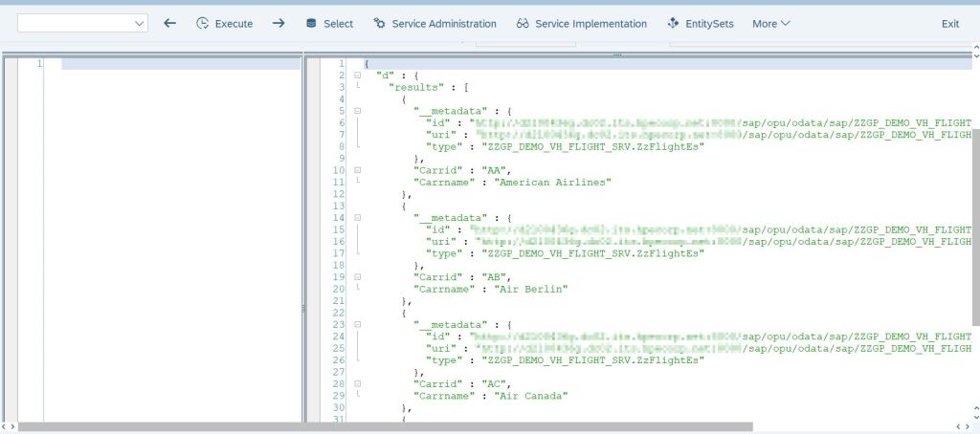Click the type value on line 8
Screen dimensions: 980x434
pyautogui.click(x=592, y=147)
